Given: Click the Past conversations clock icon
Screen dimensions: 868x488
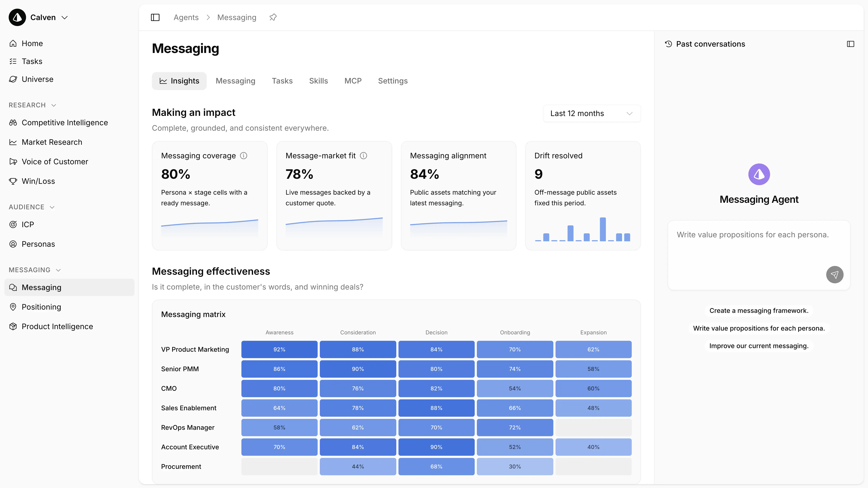Looking at the screenshot, I should tap(669, 44).
